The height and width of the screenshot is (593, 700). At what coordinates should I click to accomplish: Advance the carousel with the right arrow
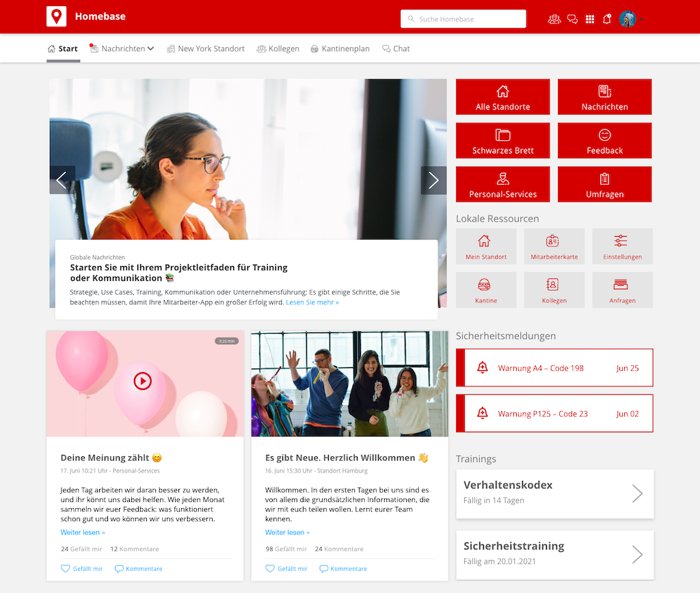click(x=433, y=180)
